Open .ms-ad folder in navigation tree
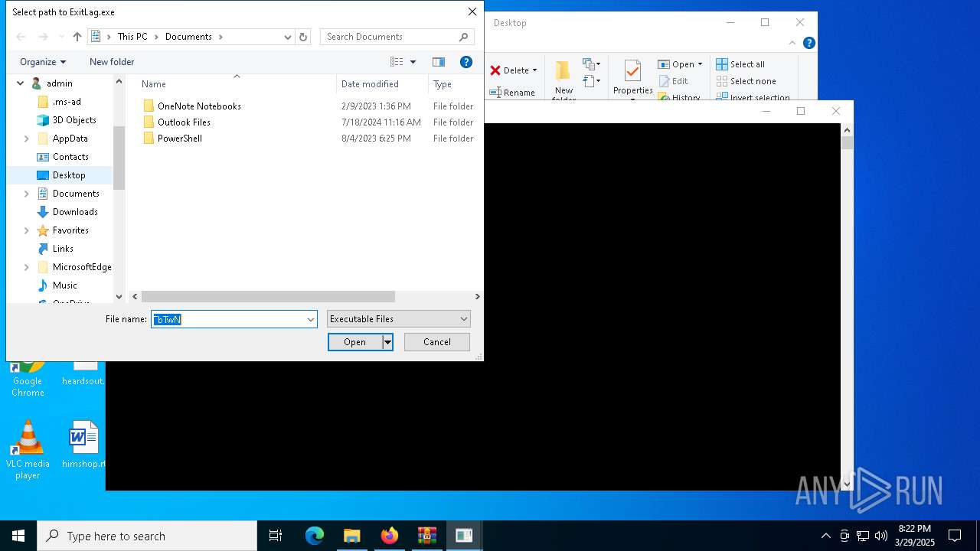This screenshot has width=980, height=551. pos(67,102)
